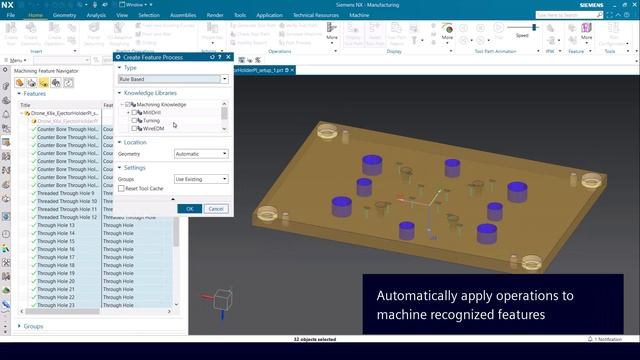Expand the Groups section in navigator
640x360 pixels.
[x=19, y=326]
